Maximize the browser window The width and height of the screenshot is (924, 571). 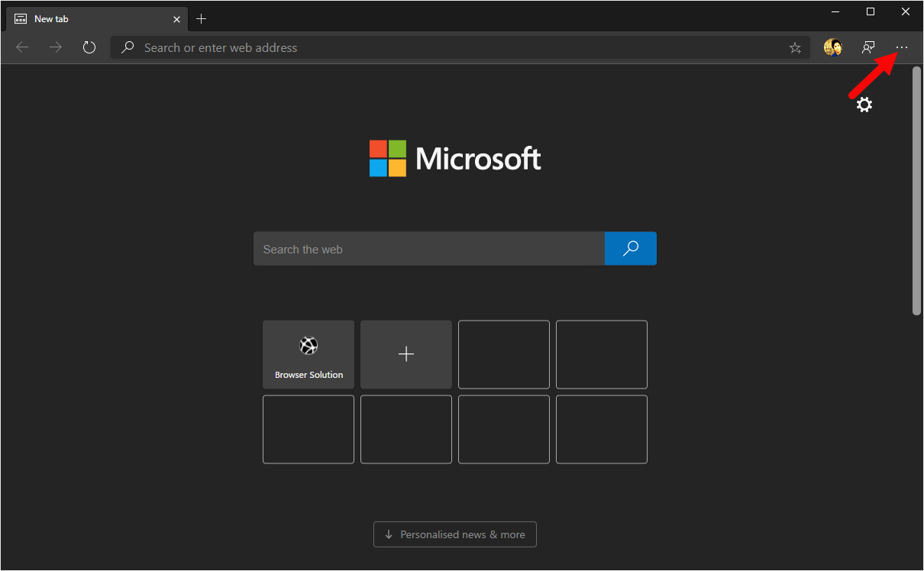tap(870, 11)
